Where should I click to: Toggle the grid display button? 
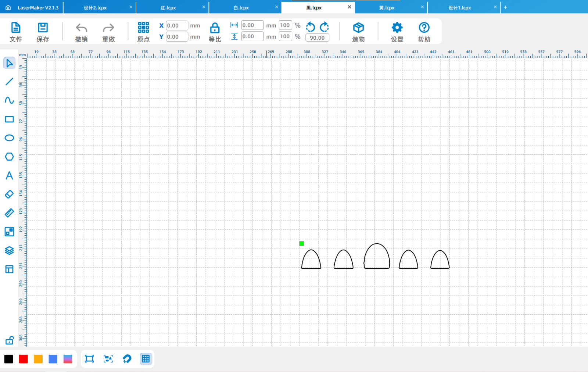[146, 359]
